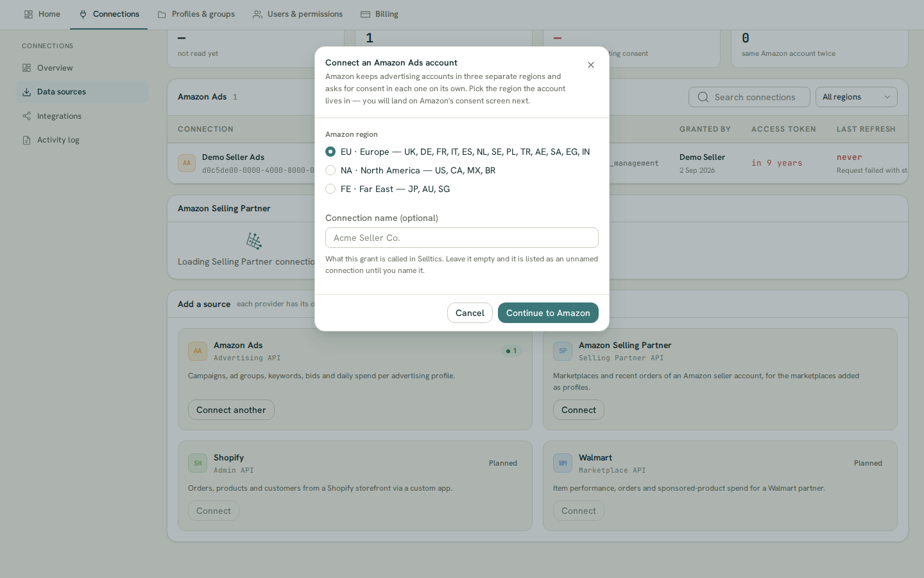Select the NA North America region radio

click(x=330, y=170)
